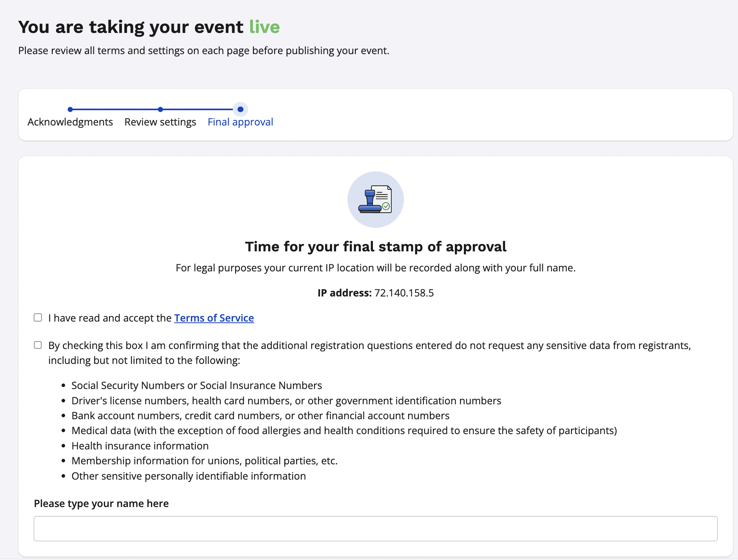Click the Acknowledgments step dot
738x560 pixels.
point(70,109)
